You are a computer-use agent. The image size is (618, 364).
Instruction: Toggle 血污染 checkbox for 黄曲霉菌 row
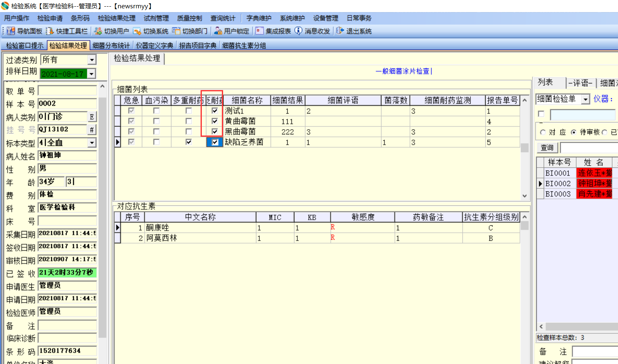click(156, 121)
